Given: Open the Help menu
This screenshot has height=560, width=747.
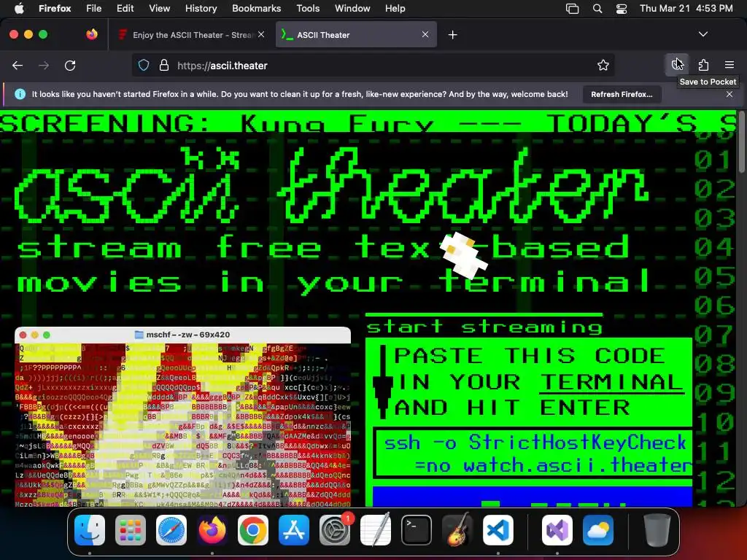Looking at the screenshot, I should [395, 8].
